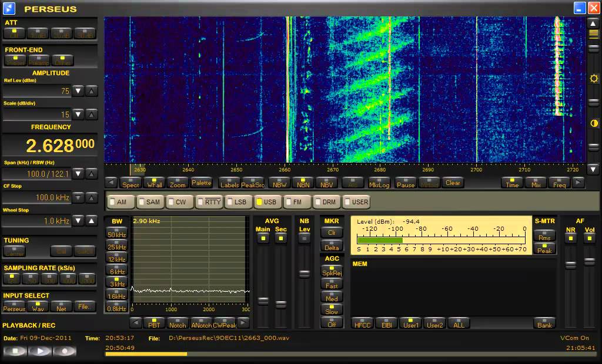Screen dimensions: 602x364
Task: Click the Pause display button
Action: (406, 183)
